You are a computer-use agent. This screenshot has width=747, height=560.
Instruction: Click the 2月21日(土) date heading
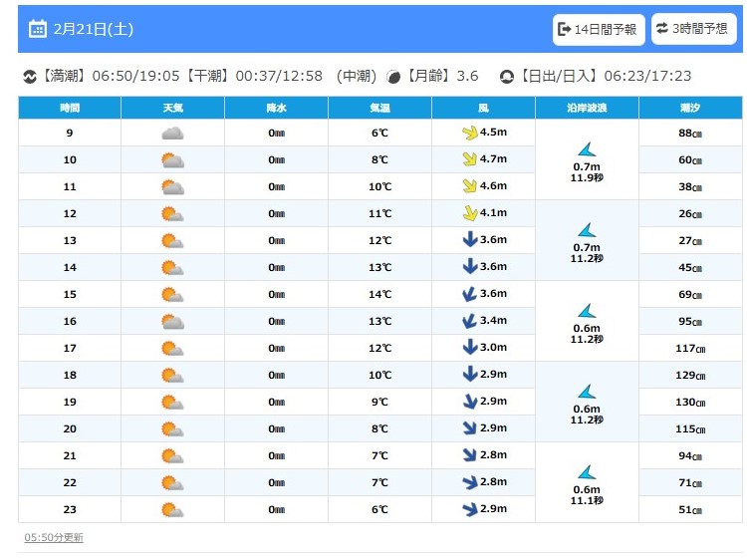pyautogui.click(x=85, y=29)
